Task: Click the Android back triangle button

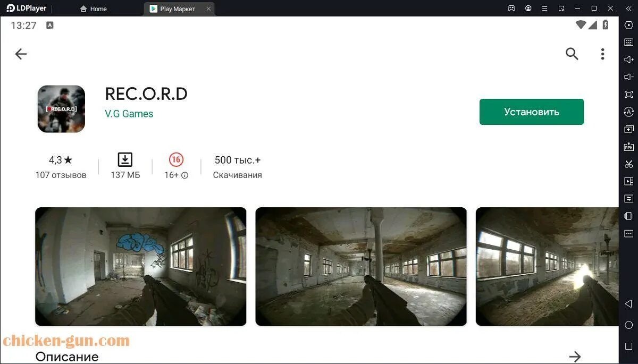Action: (628, 303)
